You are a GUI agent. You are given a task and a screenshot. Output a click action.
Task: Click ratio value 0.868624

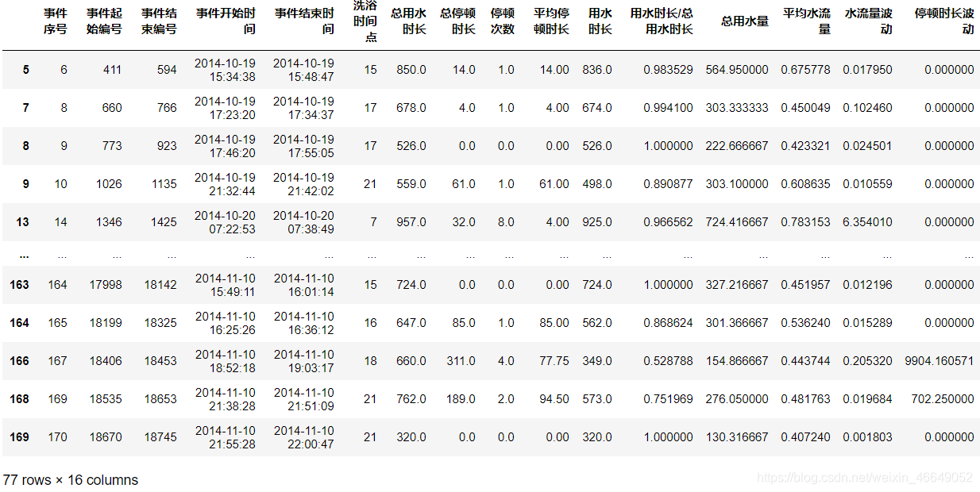click(x=668, y=323)
